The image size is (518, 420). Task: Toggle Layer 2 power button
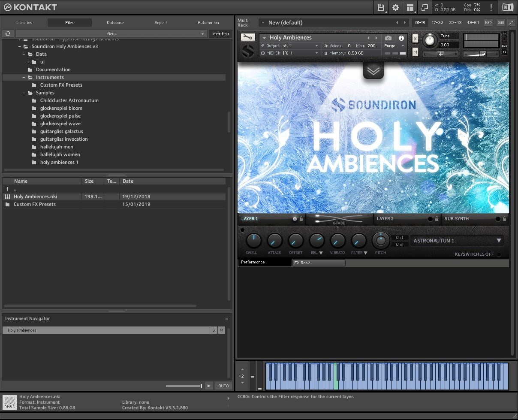pyautogui.click(x=430, y=219)
